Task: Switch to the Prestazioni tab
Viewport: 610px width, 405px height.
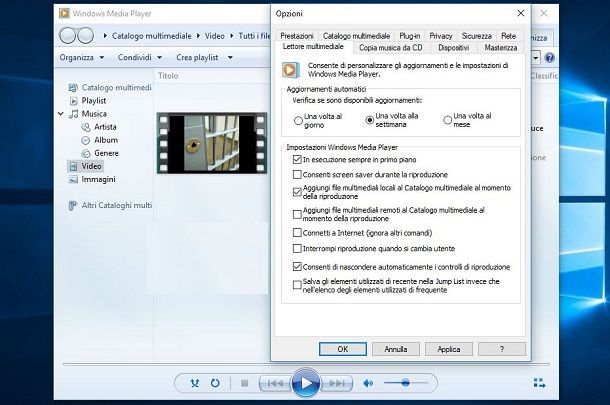Action: tap(297, 36)
